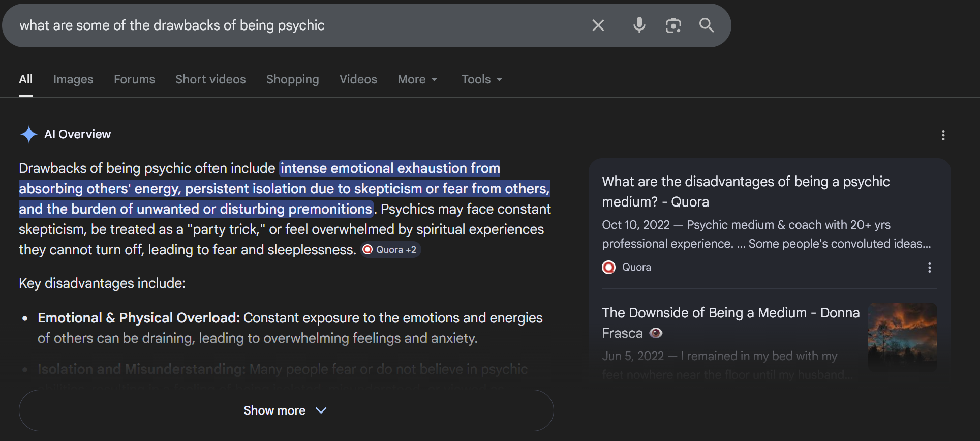
Task: Expand the overview with Show more
Action: tap(286, 410)
